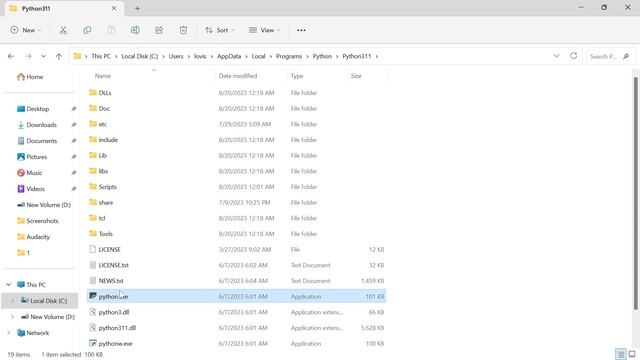Go back with the left arrow
This screenshot has height=360, width=640.
pos(11,56)
